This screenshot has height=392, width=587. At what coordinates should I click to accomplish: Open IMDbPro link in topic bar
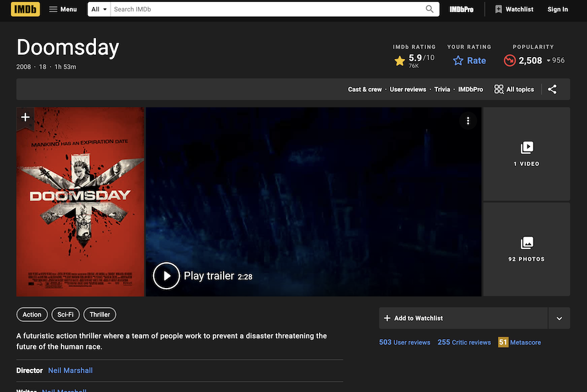[470, 89]
